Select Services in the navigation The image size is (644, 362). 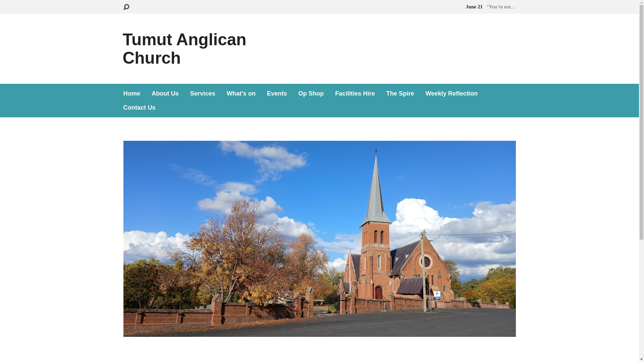203,94
